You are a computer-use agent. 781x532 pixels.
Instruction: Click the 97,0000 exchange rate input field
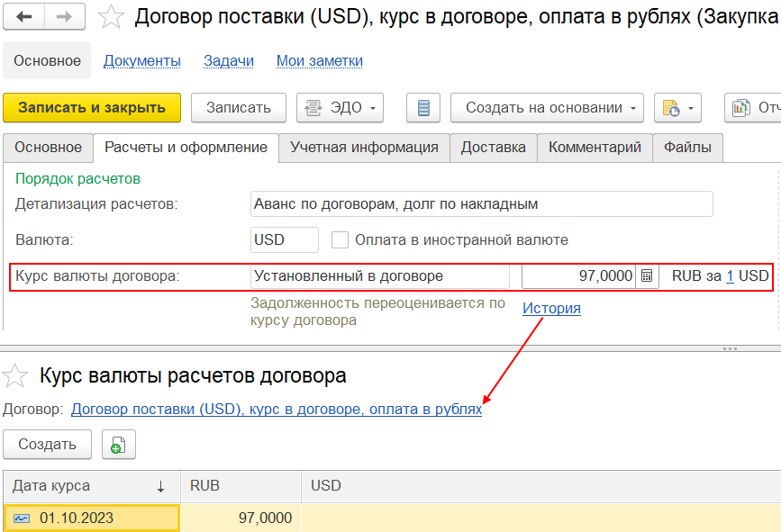click(579, 275)
